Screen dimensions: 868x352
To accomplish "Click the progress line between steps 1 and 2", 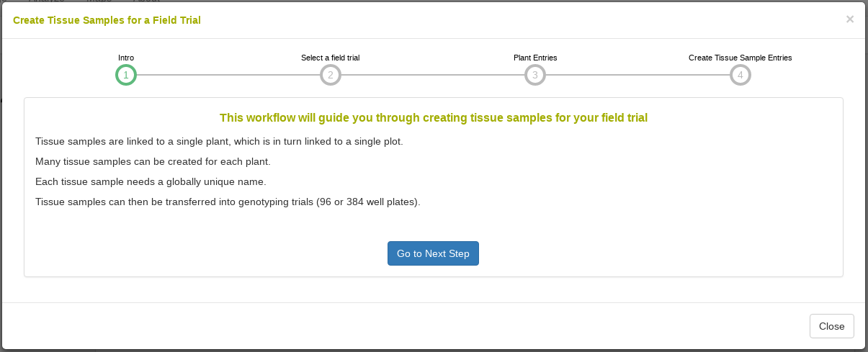I will pos(228,75).
